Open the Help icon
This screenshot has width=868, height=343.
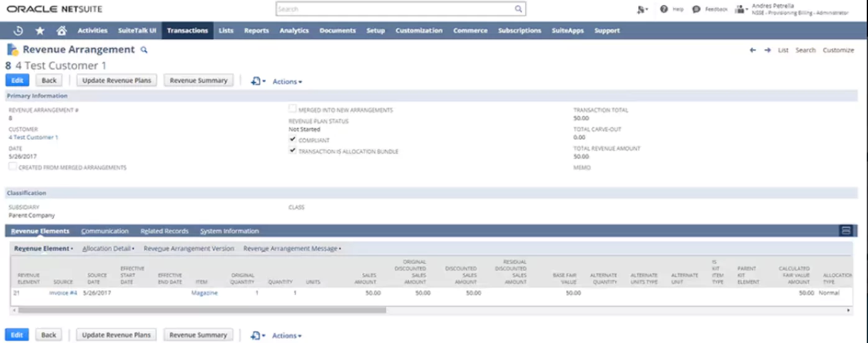click(x=664, y=9)
